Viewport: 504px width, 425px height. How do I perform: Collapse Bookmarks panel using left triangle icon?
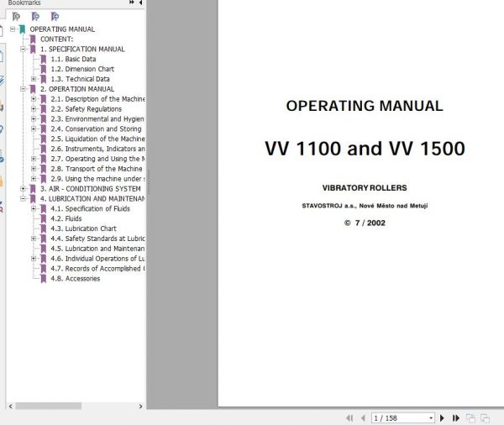[x=140, y=3]
